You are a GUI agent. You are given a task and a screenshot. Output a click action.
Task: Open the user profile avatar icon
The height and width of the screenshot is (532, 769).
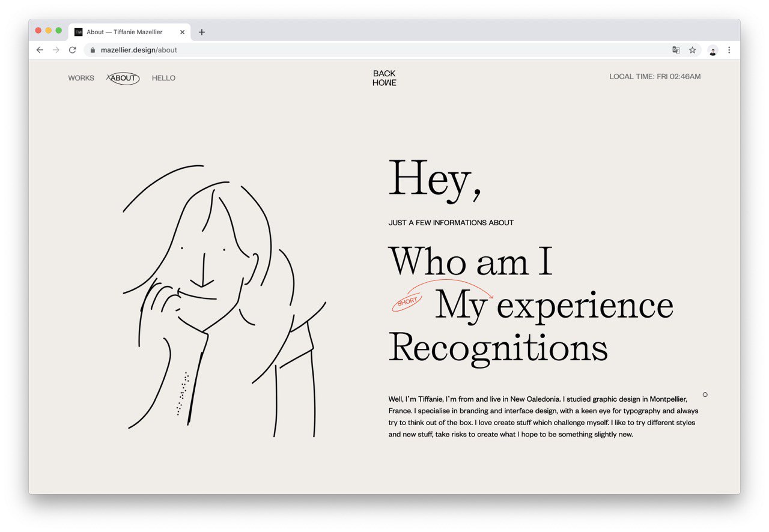(713, 50)
